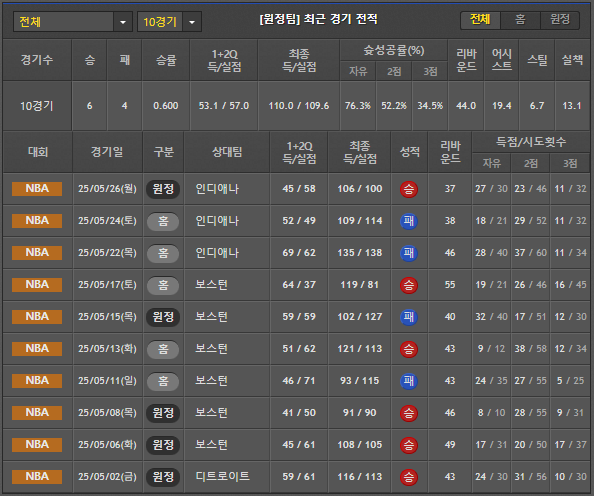
Task: Click the red 승 icon for 25/05/17 Boston game
Action: [x=409, y=285]
